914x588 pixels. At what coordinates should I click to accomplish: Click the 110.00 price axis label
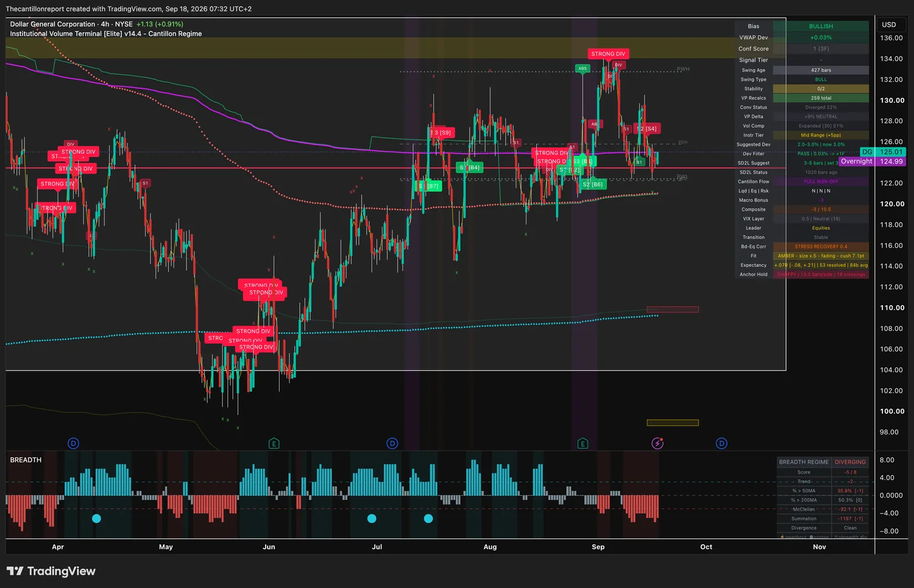[892, 308]
